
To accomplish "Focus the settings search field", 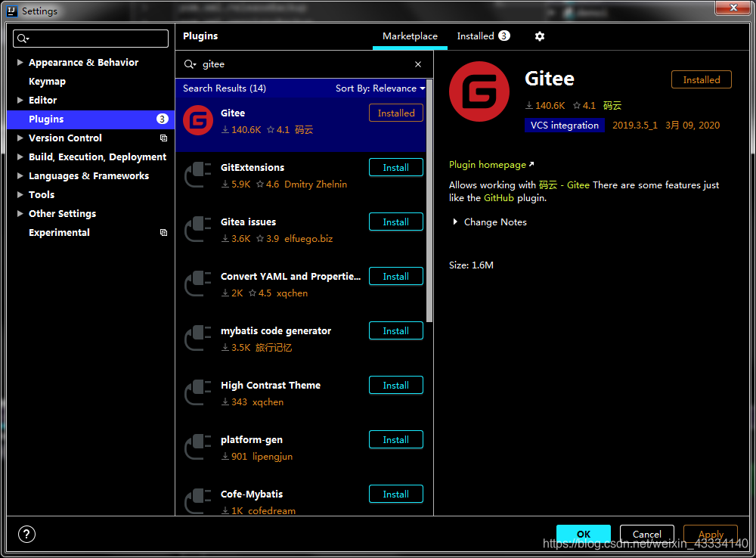I will 91,39.
